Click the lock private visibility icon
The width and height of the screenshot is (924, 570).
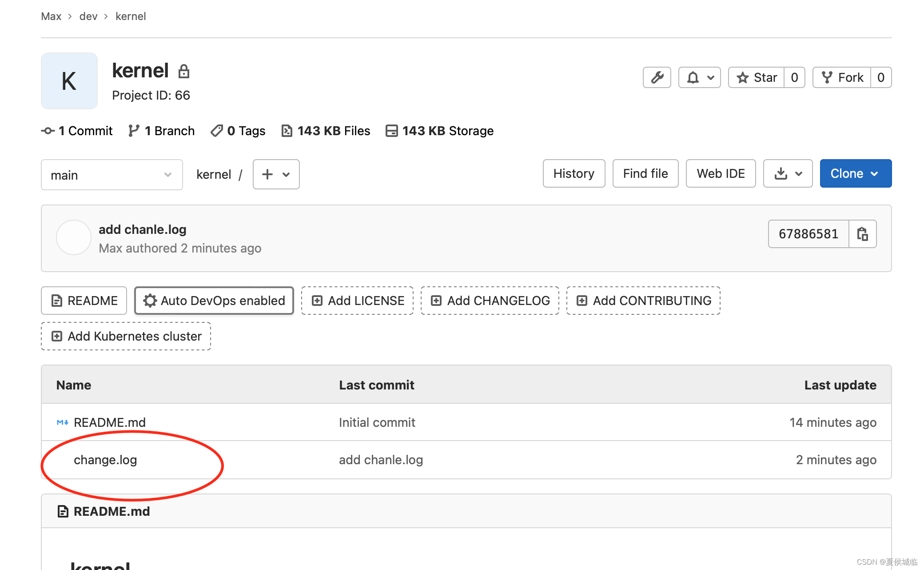click(x=184, y=71)
